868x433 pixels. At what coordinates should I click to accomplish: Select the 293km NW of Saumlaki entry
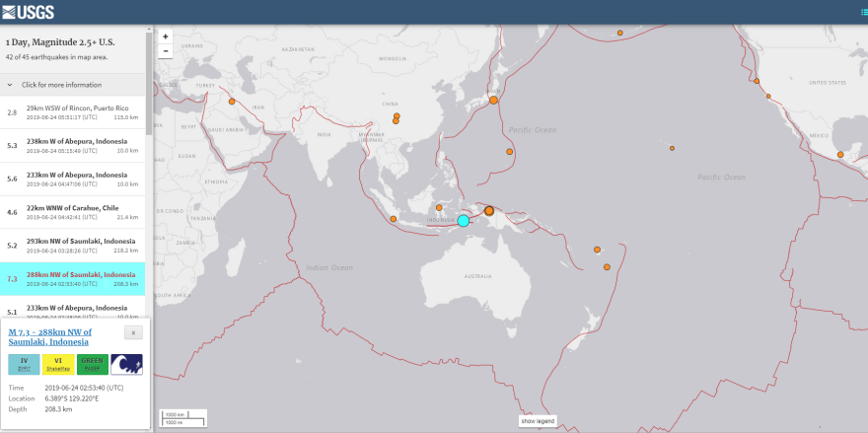click(x=79, y=246)
